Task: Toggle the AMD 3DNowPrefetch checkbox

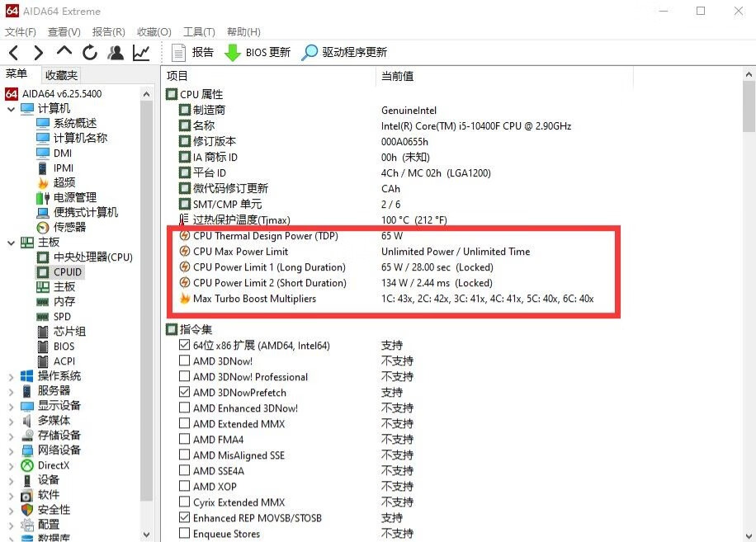Action: tap(184, 392)
